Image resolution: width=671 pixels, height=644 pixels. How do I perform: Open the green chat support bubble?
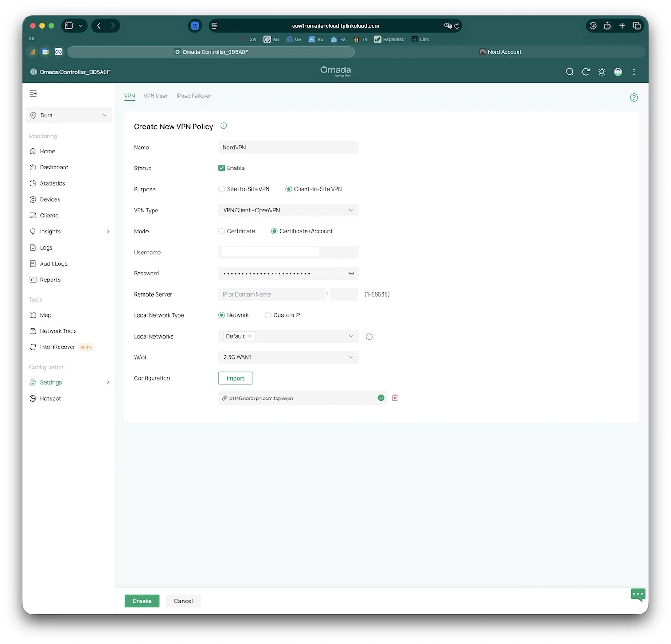pyautogui.click(x=637, y=594)
